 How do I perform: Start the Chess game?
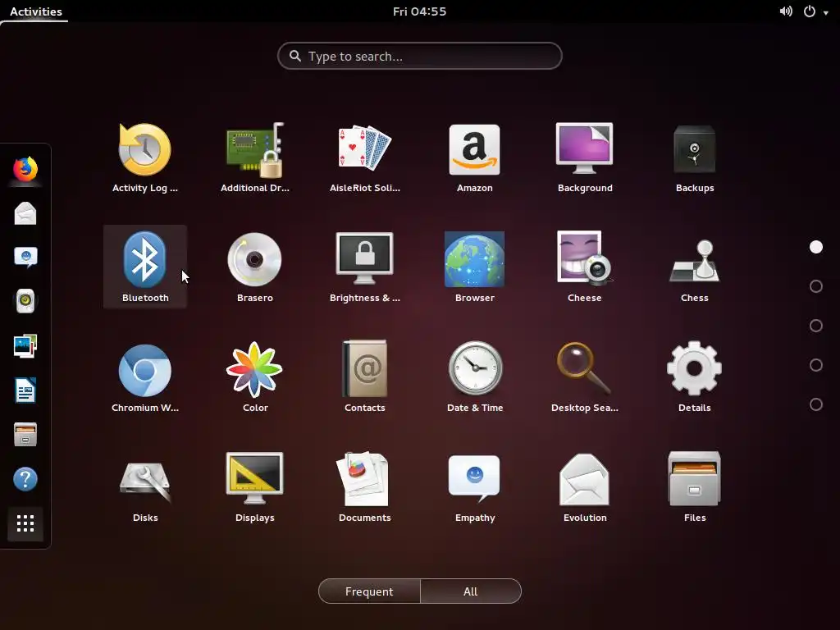[695, 267]
